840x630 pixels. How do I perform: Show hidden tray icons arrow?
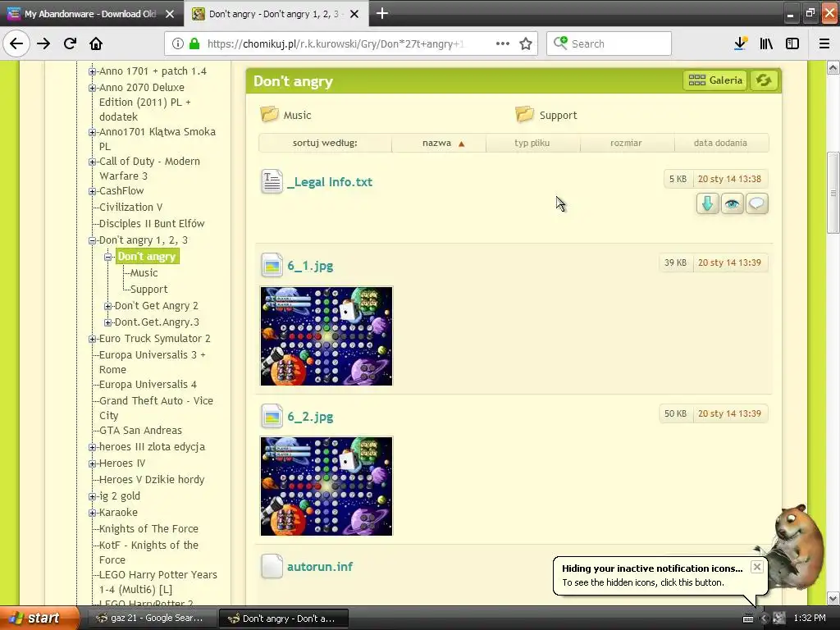[x=764, y=619]
